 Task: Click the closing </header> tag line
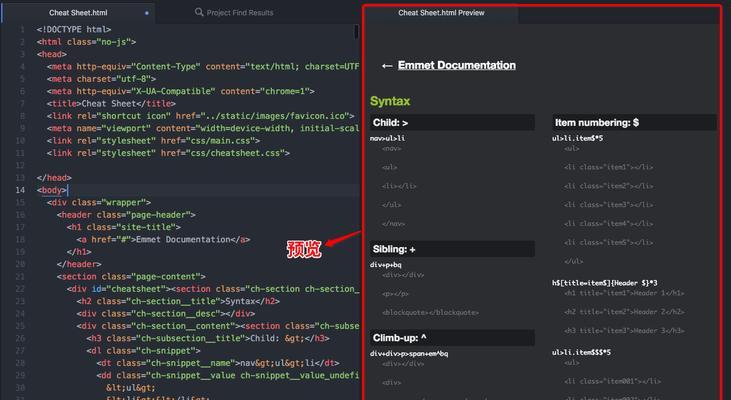(x=79, y=264)
